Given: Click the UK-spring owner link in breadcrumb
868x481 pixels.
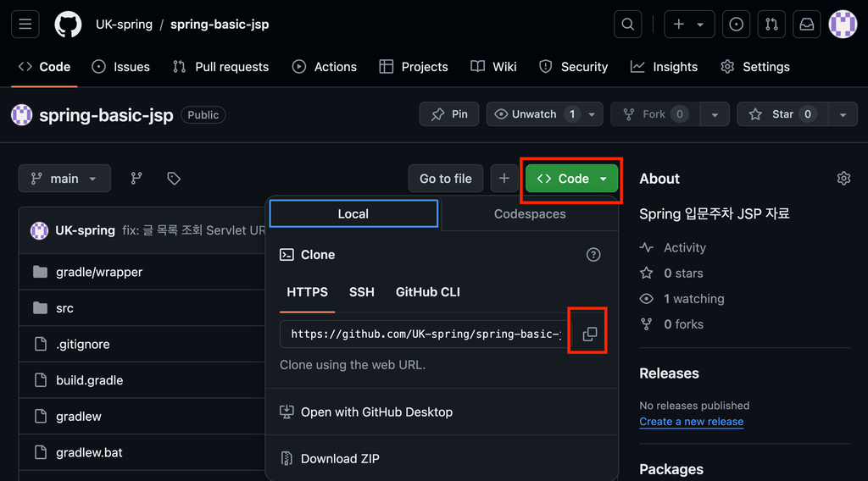Looking at the screenshot, I should tap(124, 25).
